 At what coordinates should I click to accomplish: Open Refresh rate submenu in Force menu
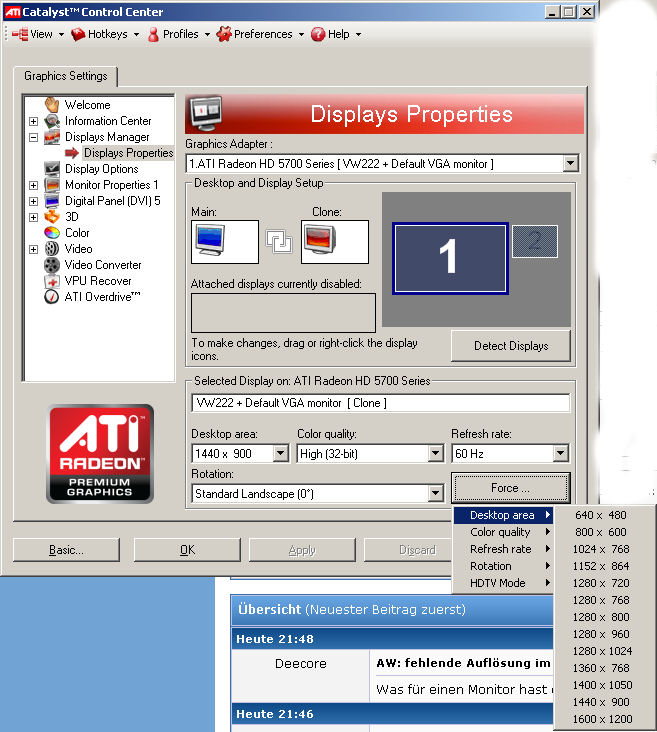coord(503,549)
